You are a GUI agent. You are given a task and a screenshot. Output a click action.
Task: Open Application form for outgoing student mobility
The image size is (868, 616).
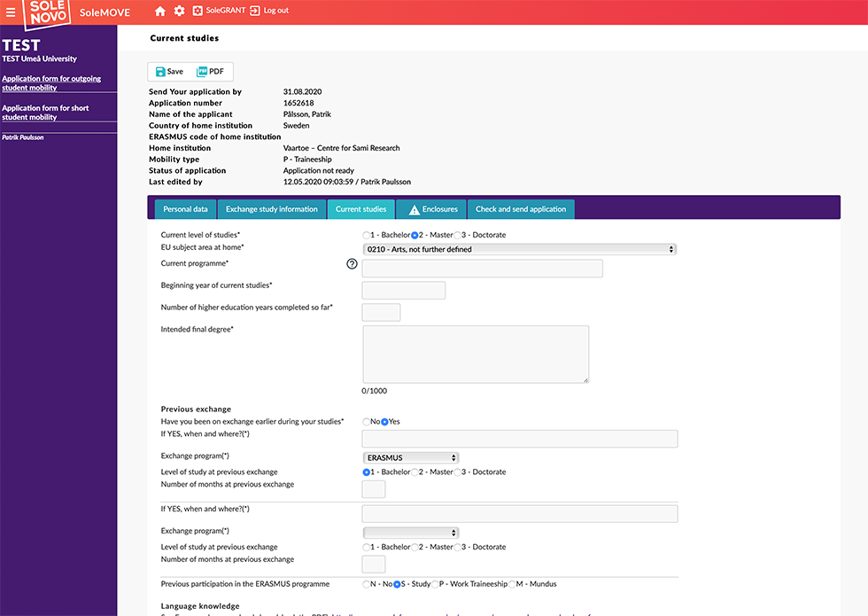point(51,83)
